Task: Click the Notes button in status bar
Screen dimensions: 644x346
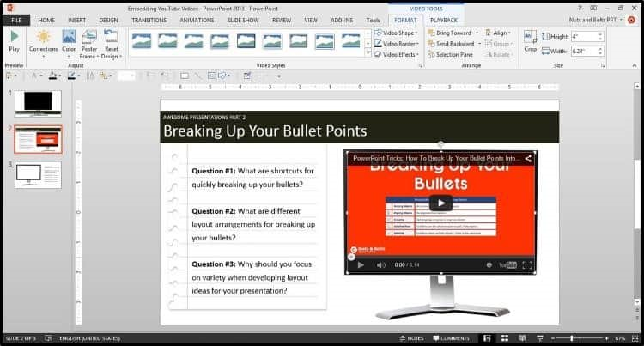Action: 411,337
